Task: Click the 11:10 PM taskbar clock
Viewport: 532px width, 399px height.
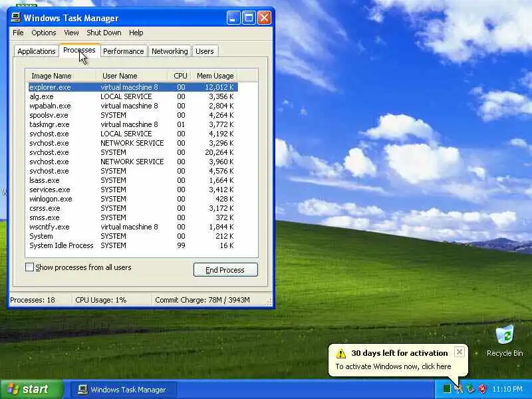Action: click(507, 389)
